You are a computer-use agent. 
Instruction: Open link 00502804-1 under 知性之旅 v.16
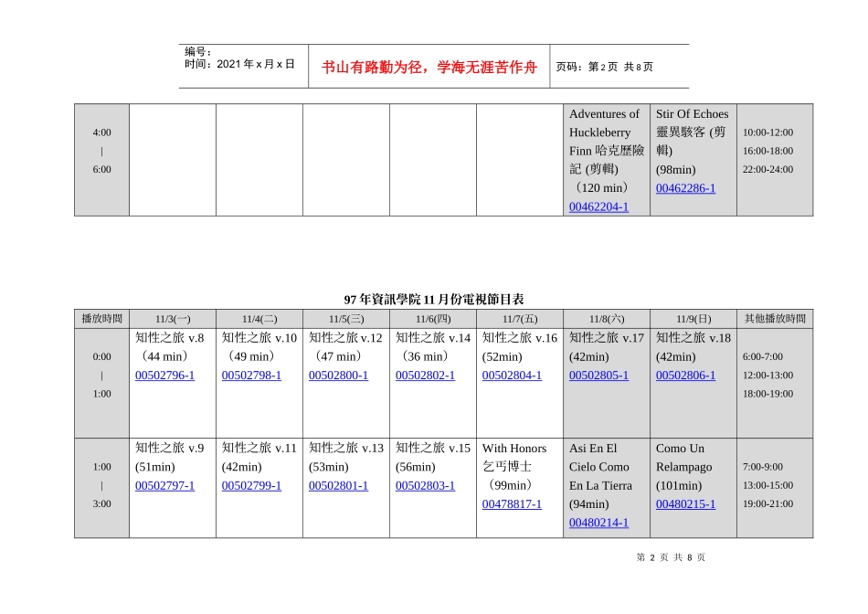[x=512, y=376]
